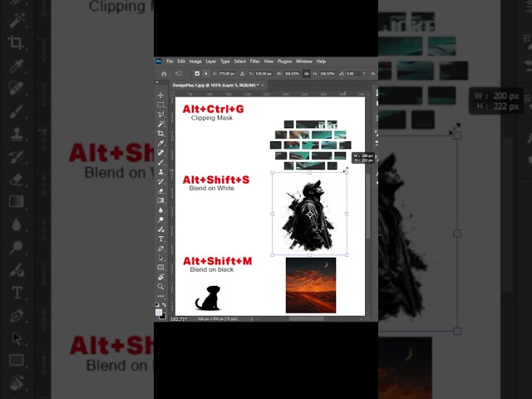
Task: Select the Crop tool
Action: 160,133
